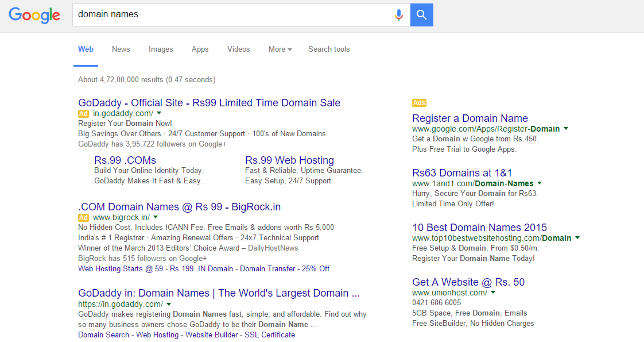
Task: Click into the search box with "domain names"
Action: click(230, 14)
